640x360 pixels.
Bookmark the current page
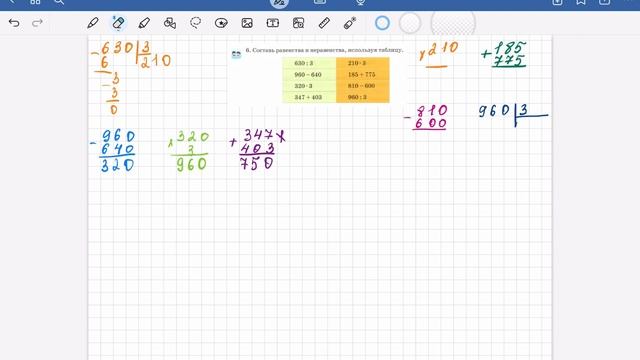coord(581,2)
